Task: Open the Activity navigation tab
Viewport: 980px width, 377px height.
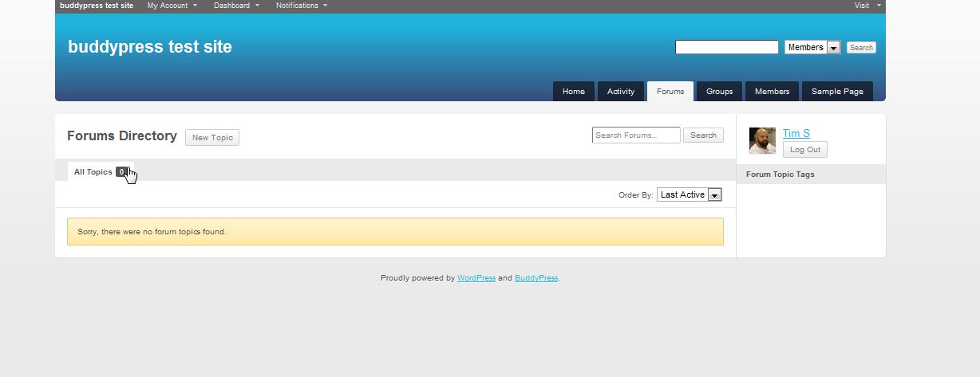Action: click(x=621, y=92)
